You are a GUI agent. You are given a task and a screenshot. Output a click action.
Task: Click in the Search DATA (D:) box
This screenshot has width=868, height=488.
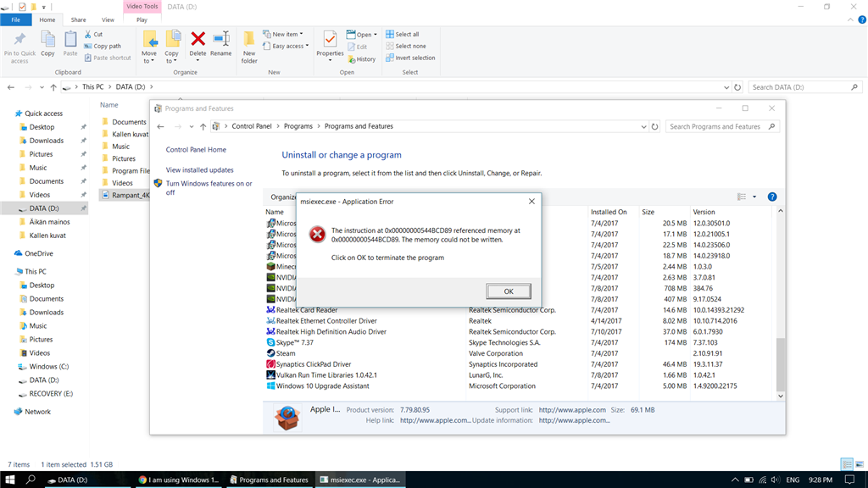click(805, 87)
